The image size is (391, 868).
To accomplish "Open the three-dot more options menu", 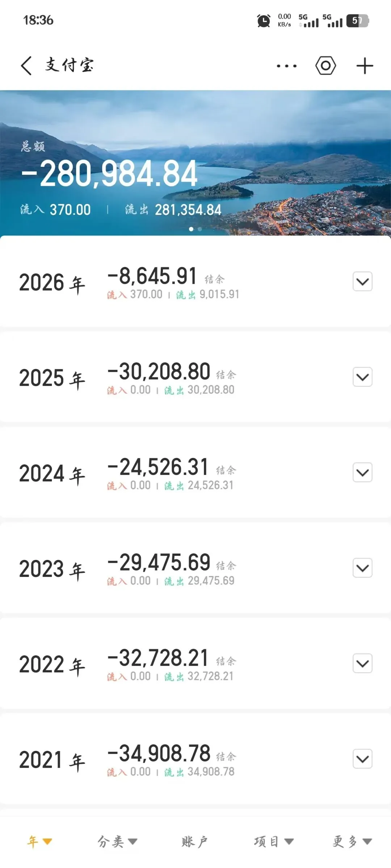I will point(286,66).
